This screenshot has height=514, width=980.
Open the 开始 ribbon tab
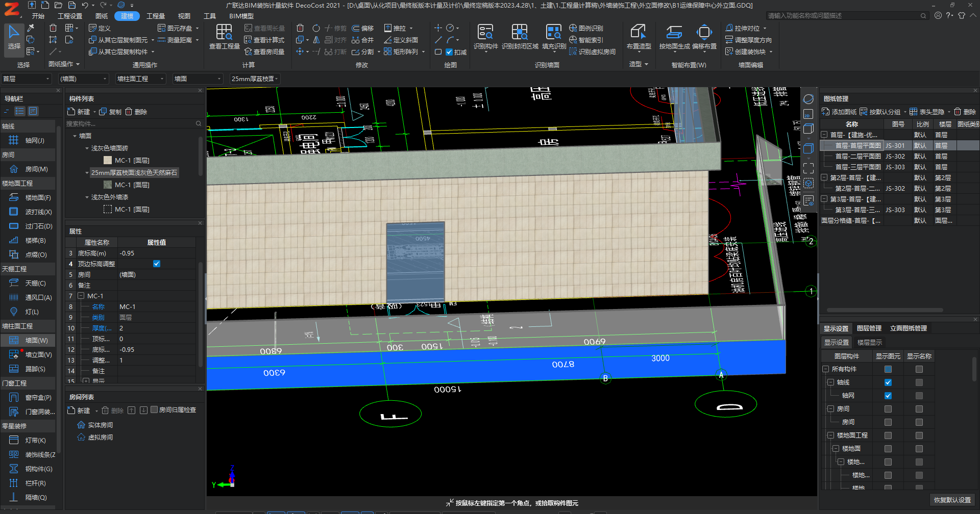click(x=38, y=16)
